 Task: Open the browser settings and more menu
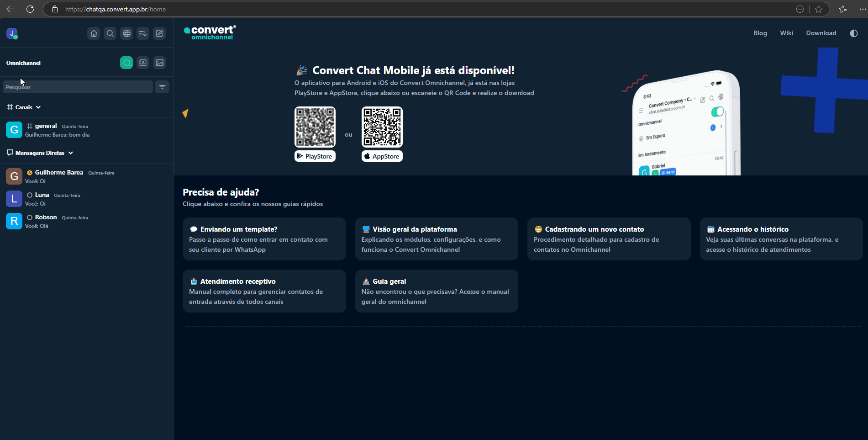point(863,9)
